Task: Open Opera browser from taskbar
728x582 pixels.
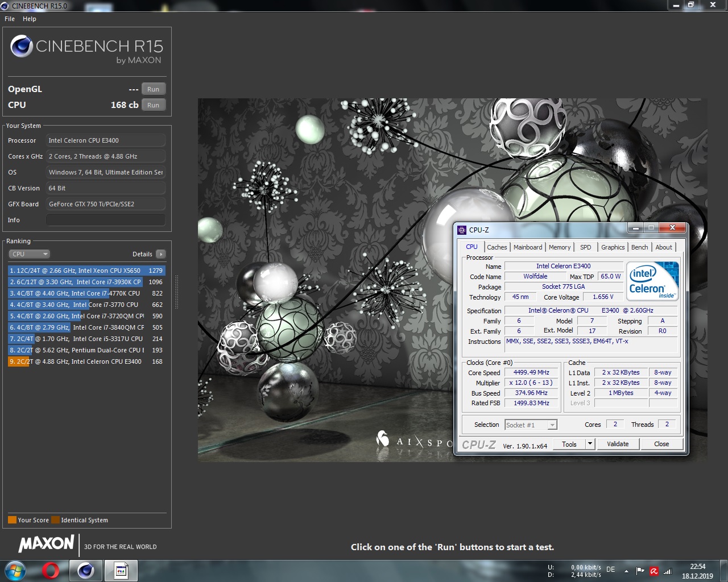Action: (51, 570)
